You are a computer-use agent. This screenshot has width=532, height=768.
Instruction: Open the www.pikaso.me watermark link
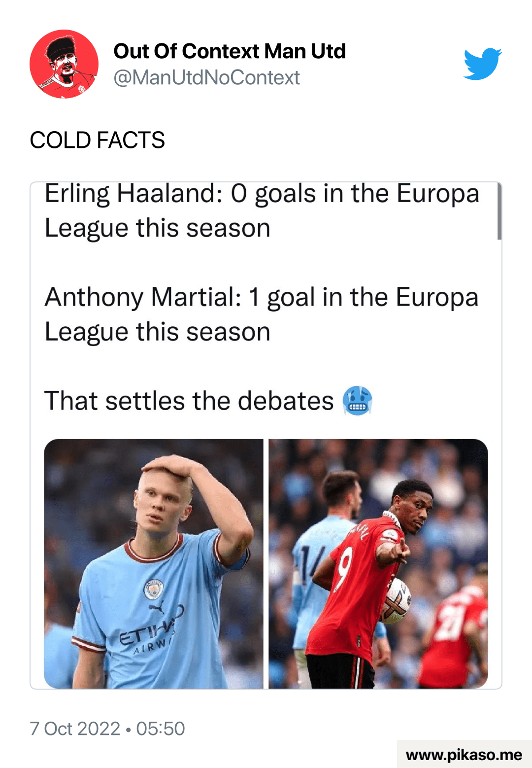[464, 754]
